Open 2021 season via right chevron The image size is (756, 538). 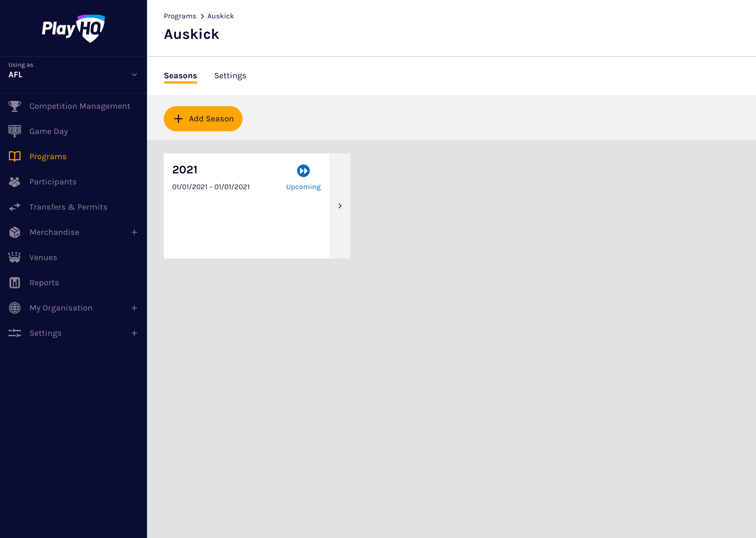340,206
